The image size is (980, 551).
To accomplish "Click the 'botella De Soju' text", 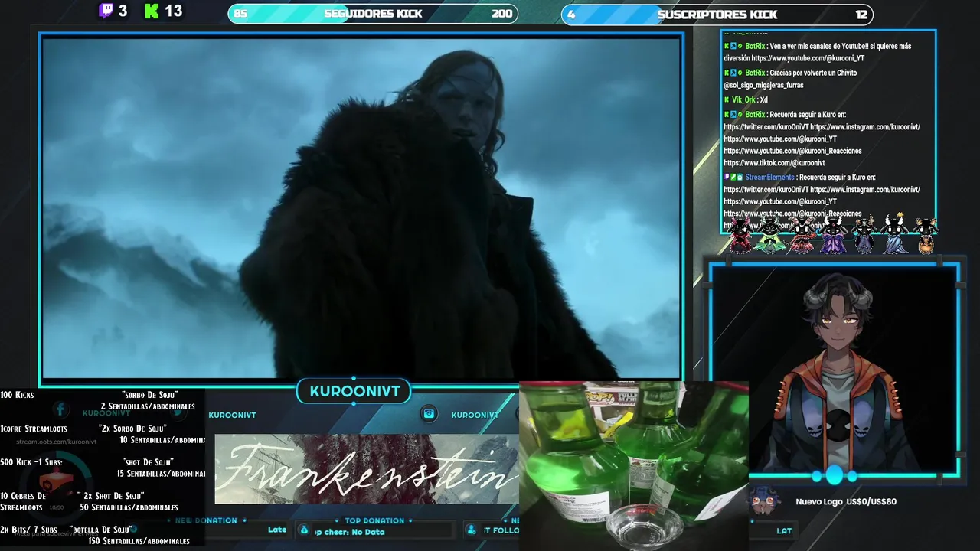I will [x=102, y=530].
